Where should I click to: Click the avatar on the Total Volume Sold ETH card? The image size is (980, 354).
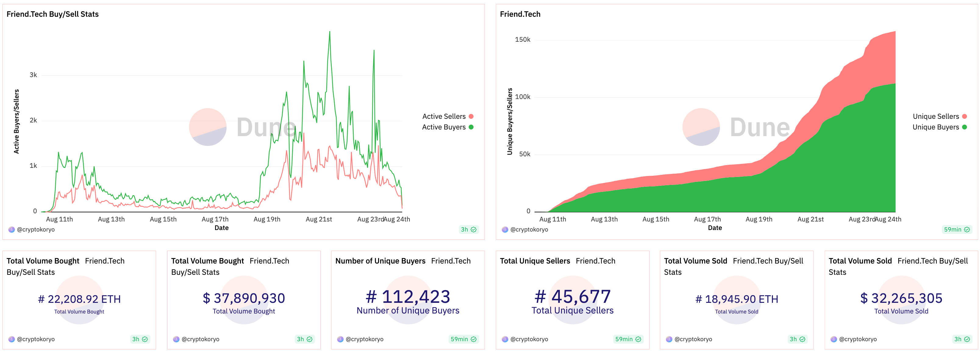pos(670,339)
